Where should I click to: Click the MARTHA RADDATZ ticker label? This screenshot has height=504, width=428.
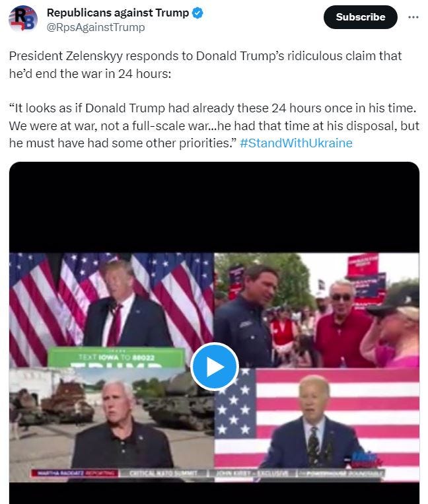pos(75,473)
